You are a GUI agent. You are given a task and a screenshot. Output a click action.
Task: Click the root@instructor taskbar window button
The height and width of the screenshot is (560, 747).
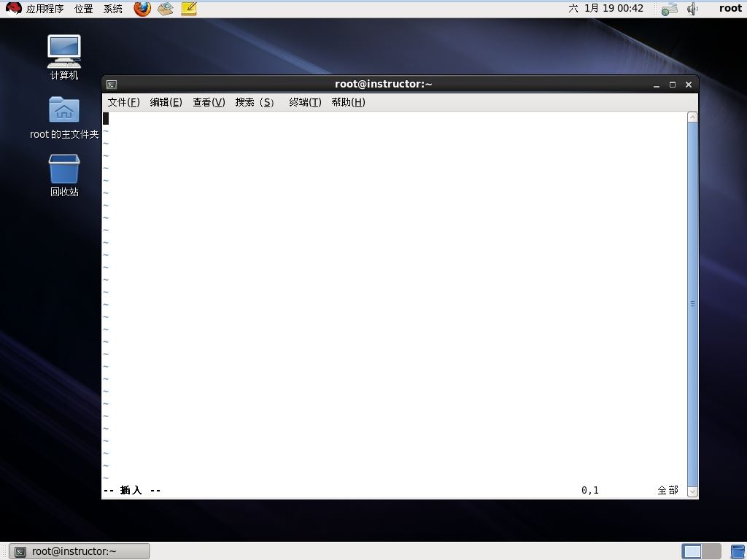[80, 551]
